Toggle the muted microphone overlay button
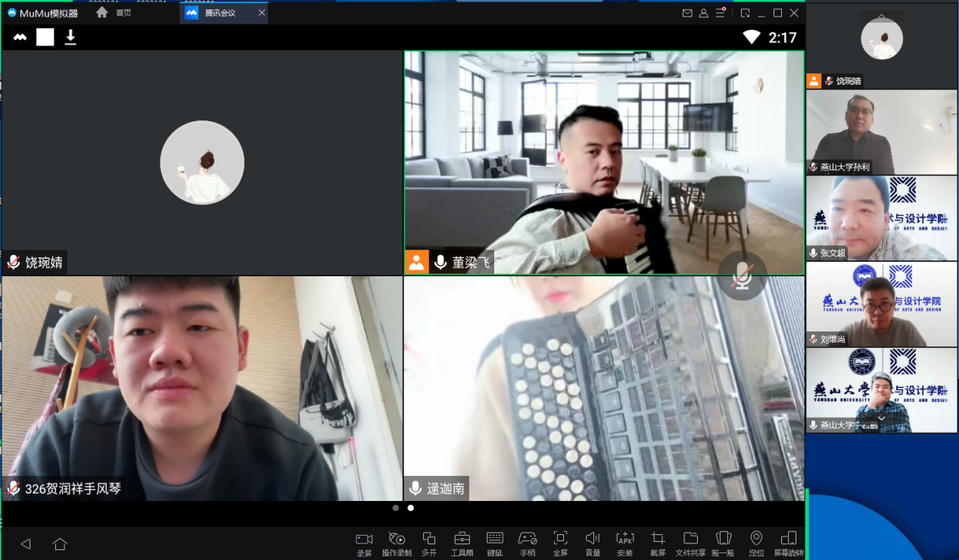Viewport: 959px width, 560px height. 743,277
